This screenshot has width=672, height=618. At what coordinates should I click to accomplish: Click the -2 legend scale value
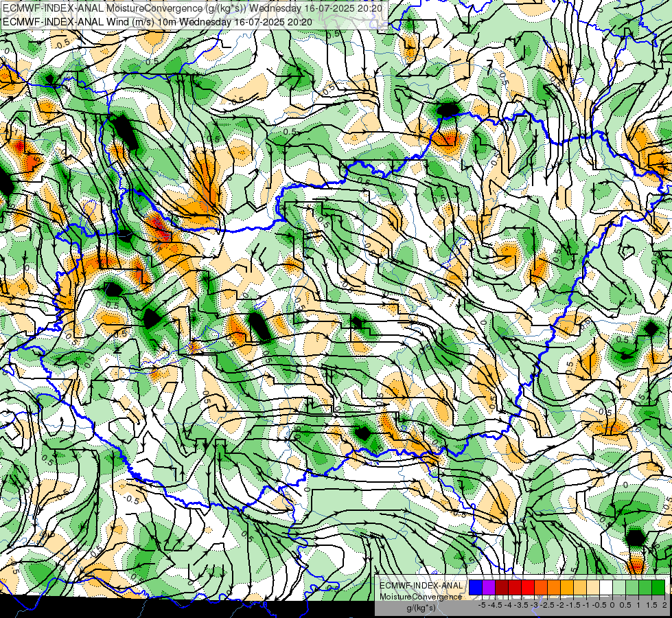click(560, 605)
